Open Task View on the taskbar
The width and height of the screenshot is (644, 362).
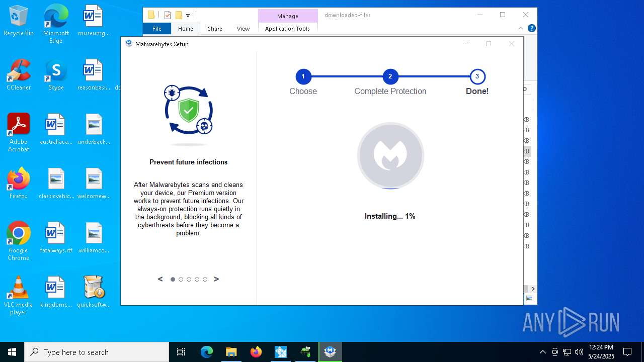click(181, 352)
